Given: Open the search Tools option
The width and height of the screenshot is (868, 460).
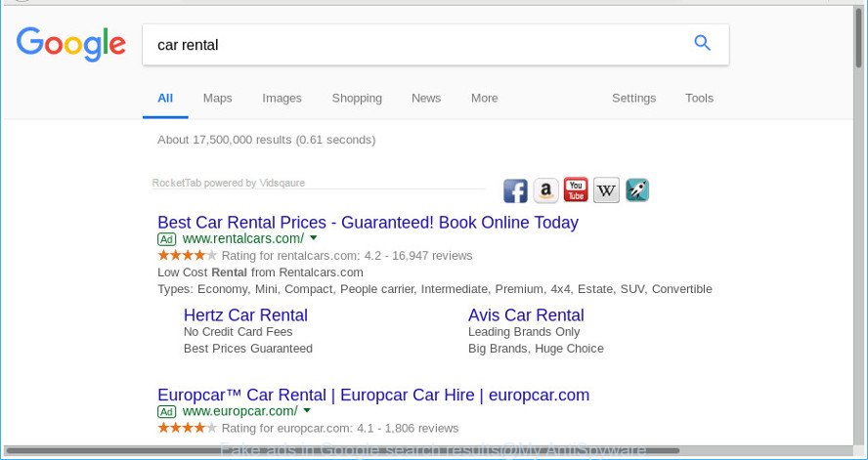Looking at the screenshot, I should pyautogui.click(x=699, y=99).
